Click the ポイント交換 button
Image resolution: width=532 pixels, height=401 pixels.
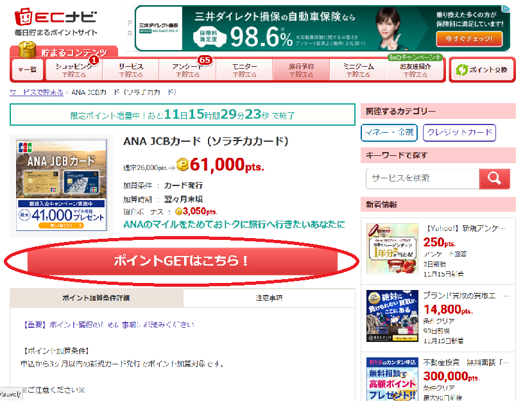[x=482, y=70]
